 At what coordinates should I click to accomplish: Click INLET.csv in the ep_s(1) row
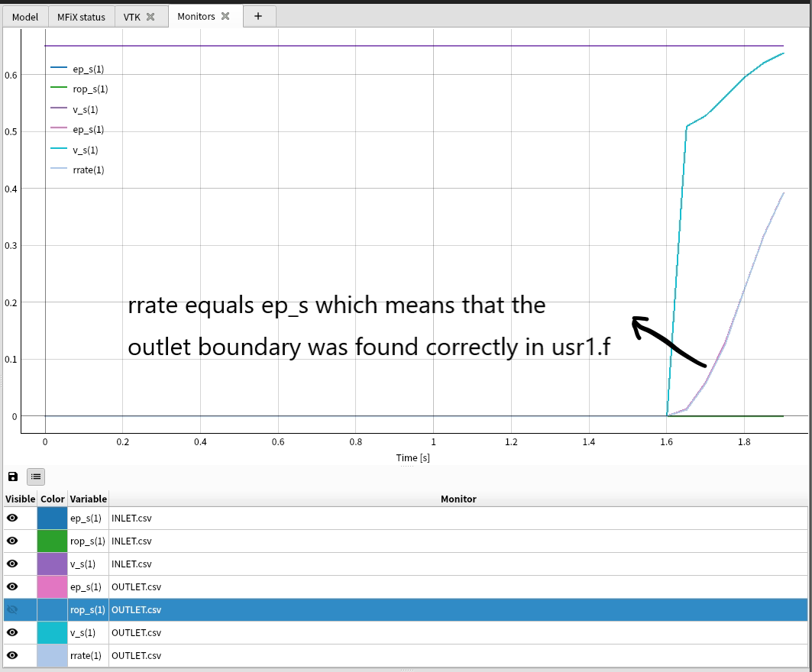coord(131,519)
